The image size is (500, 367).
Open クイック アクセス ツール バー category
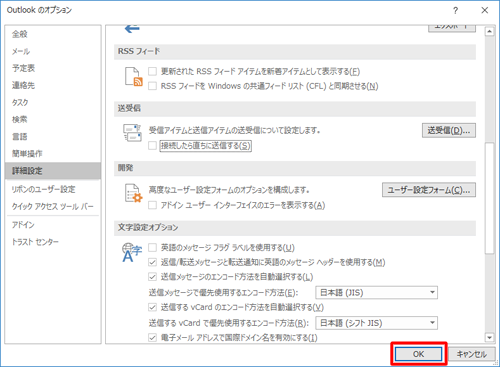53,206
